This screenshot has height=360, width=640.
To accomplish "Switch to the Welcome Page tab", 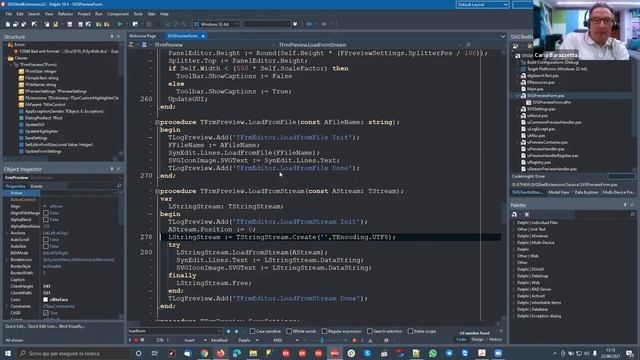I will [x=142, y=36].
